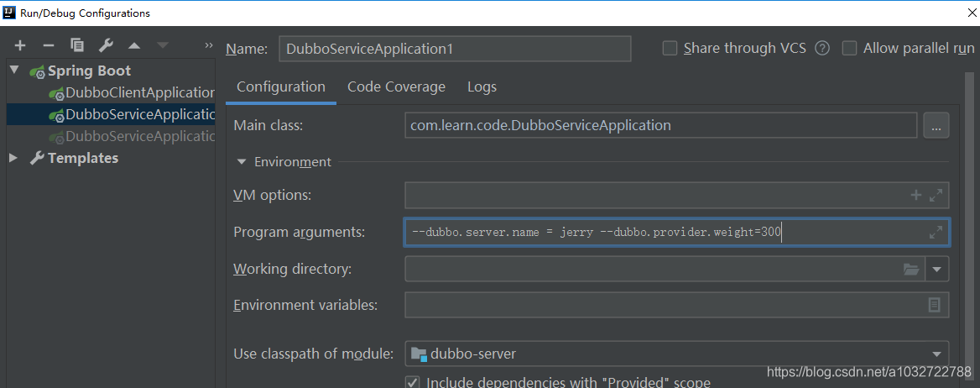Image resolution: width=980 pixels, height=388 pixels.
Task: Switch to the Logs tab
Action: point(482,87)
